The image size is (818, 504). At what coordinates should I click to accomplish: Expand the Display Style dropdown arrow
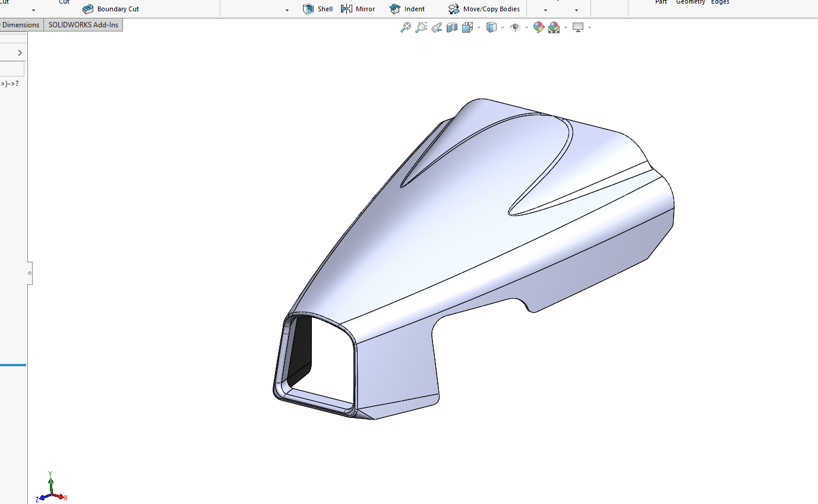(503, 28)
